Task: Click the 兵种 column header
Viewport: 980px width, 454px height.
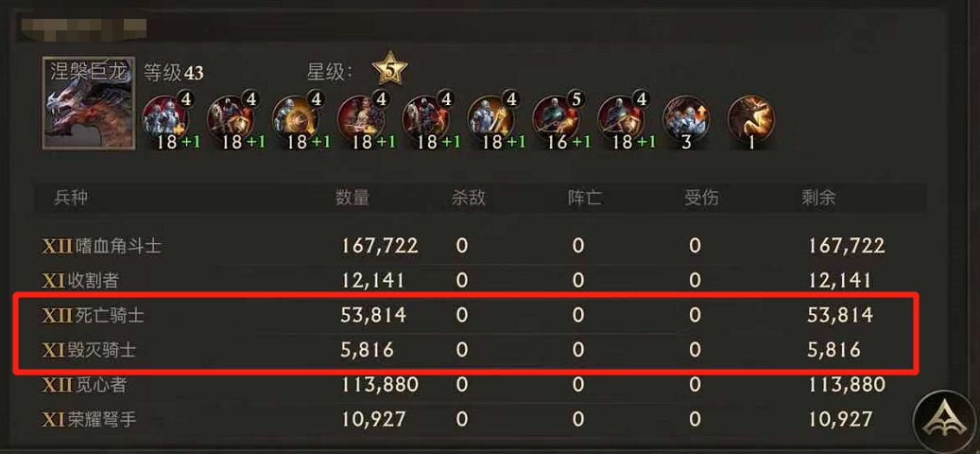Action: 71,199
